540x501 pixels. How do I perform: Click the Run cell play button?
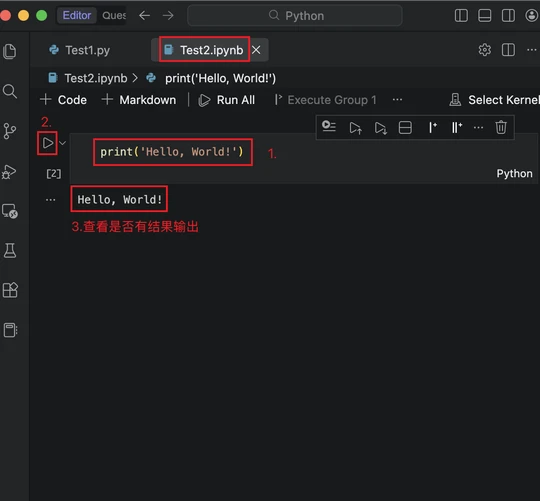(48, 143)
